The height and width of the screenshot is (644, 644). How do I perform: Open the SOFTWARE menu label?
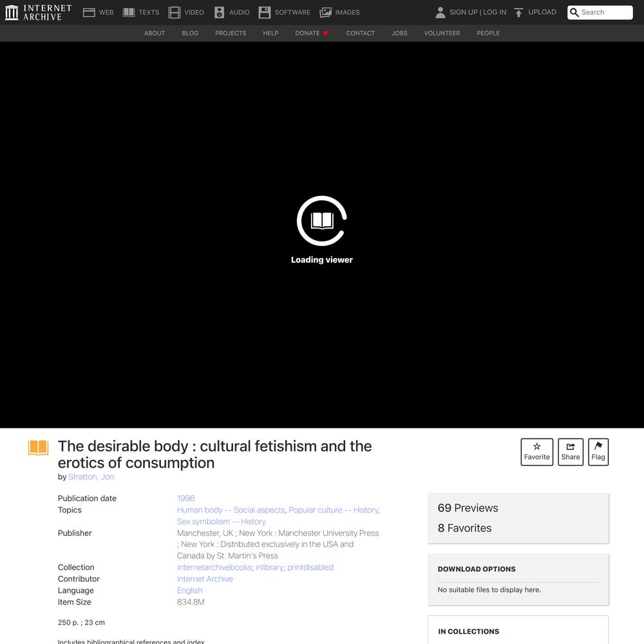(292, 12)
